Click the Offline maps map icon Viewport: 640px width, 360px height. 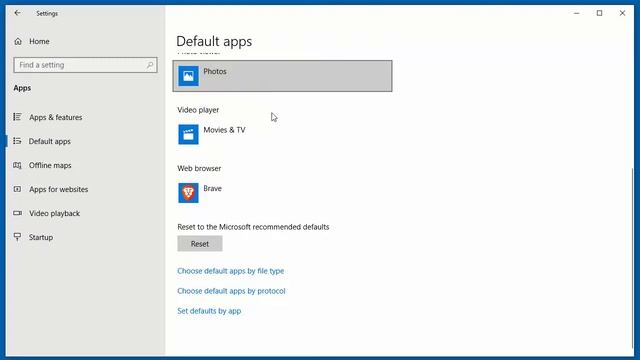(17, 165)
